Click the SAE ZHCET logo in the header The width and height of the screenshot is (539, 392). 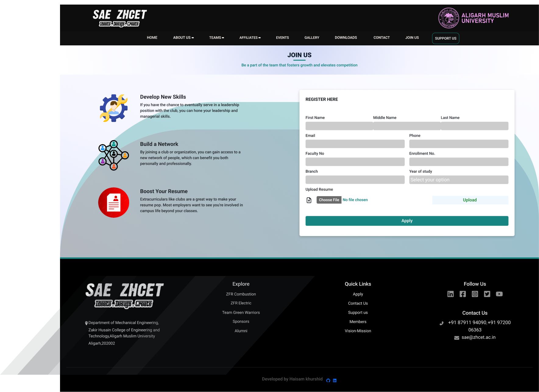point(119,18)
